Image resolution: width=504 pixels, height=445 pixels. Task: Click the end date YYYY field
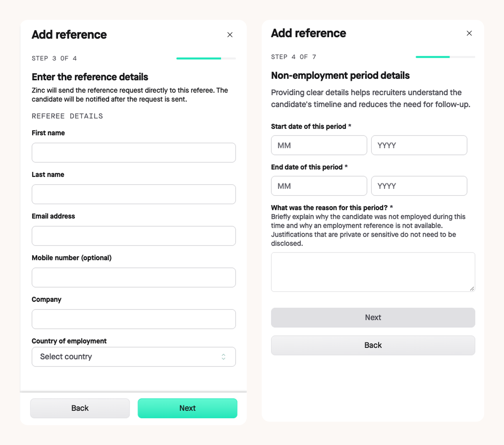(x=419, y=186)
